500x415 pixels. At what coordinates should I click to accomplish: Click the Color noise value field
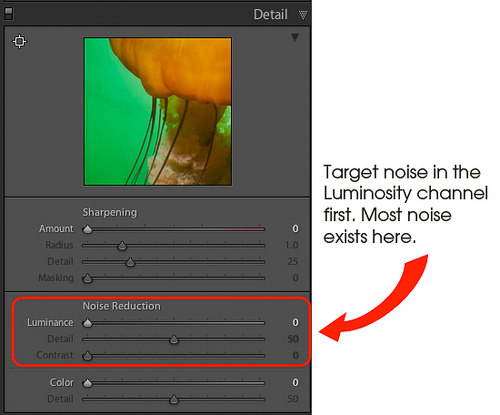(x=295, y=382)
